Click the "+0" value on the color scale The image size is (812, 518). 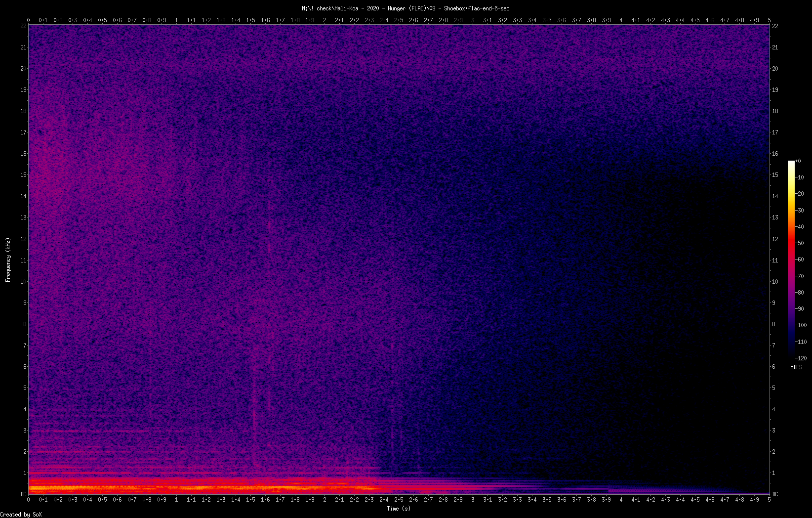coord(798,161)
